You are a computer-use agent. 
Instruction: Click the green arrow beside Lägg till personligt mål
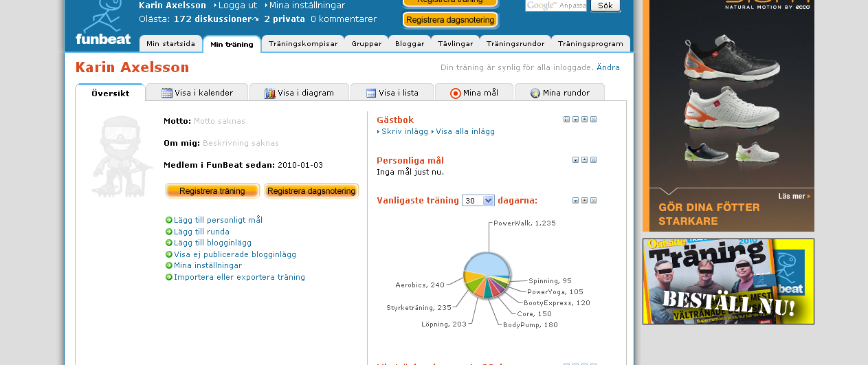coord(169,220)
